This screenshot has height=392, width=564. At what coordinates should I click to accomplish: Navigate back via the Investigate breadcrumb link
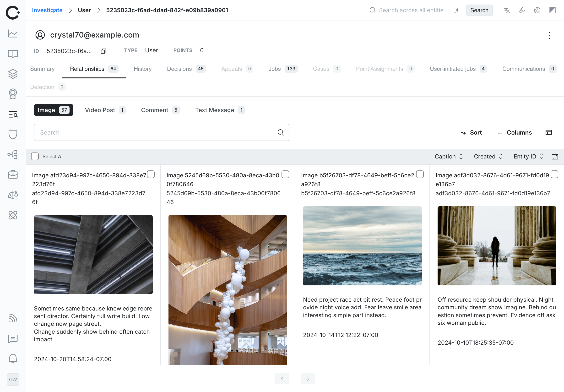click(47, 10)
